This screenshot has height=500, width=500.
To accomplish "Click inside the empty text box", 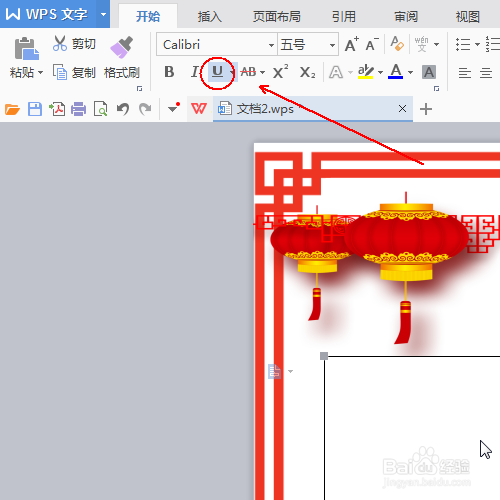I will pos(413,428).
